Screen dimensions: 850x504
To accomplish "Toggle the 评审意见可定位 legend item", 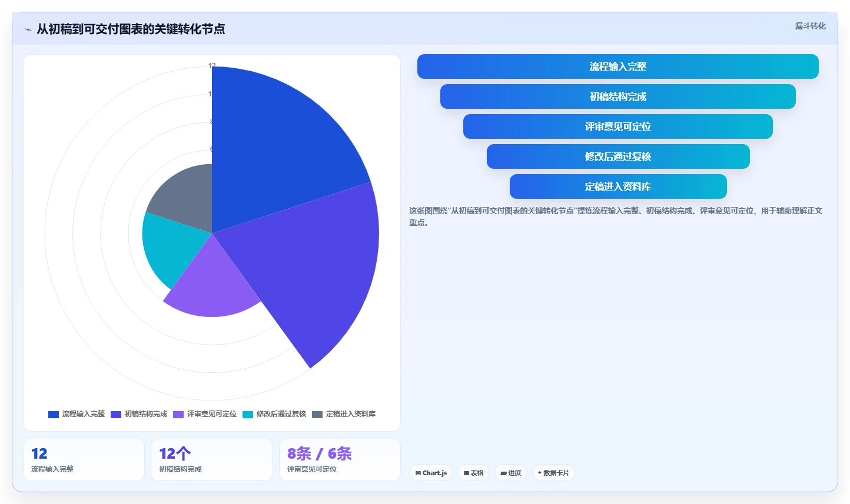I will (205, 414).
